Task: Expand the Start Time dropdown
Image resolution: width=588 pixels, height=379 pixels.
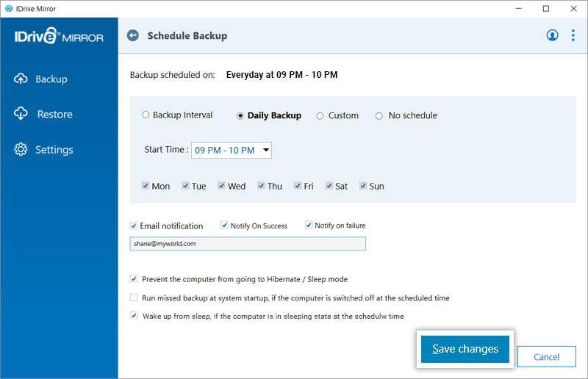Action: (232, 151)
